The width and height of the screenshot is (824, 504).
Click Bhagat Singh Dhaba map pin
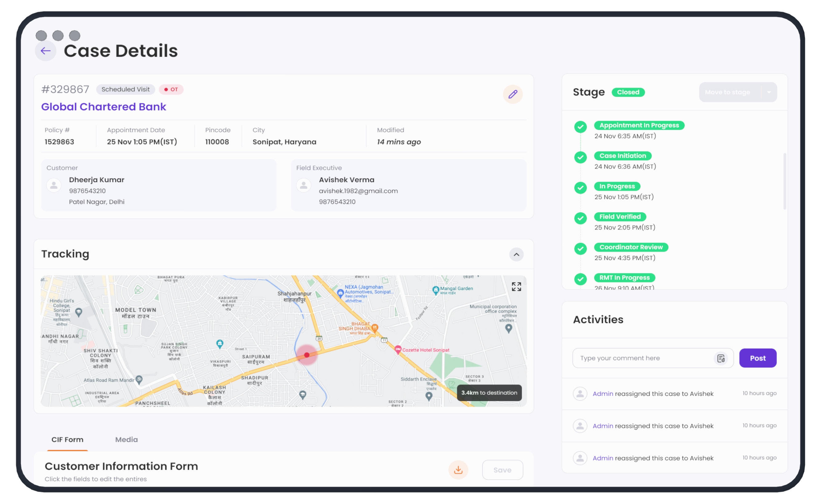[x=375, y=328]
